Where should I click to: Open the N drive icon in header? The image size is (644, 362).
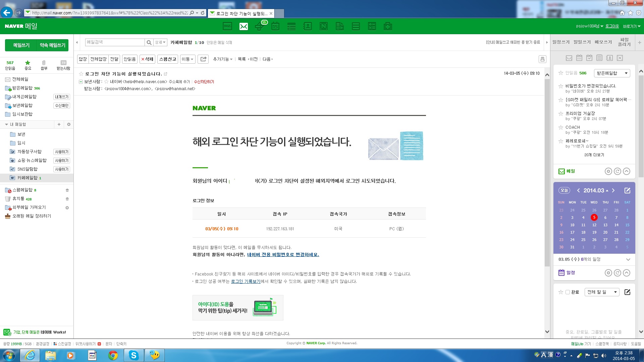point(324,26)
